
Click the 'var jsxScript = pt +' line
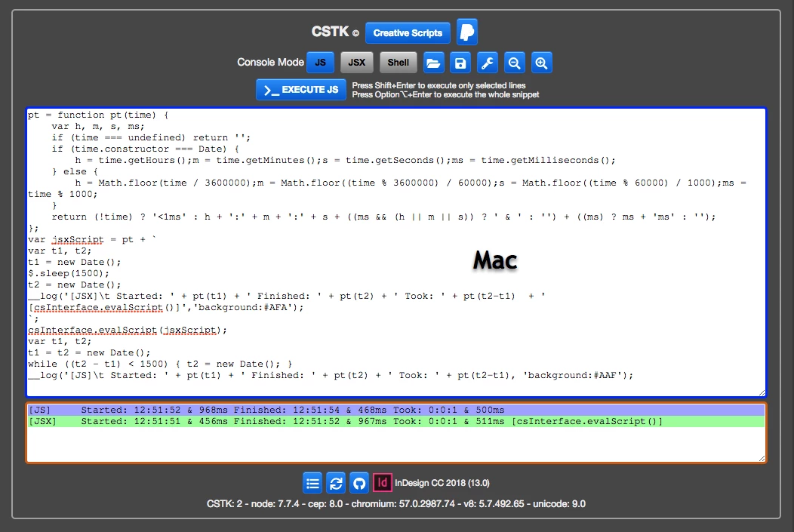click(92, 239)
